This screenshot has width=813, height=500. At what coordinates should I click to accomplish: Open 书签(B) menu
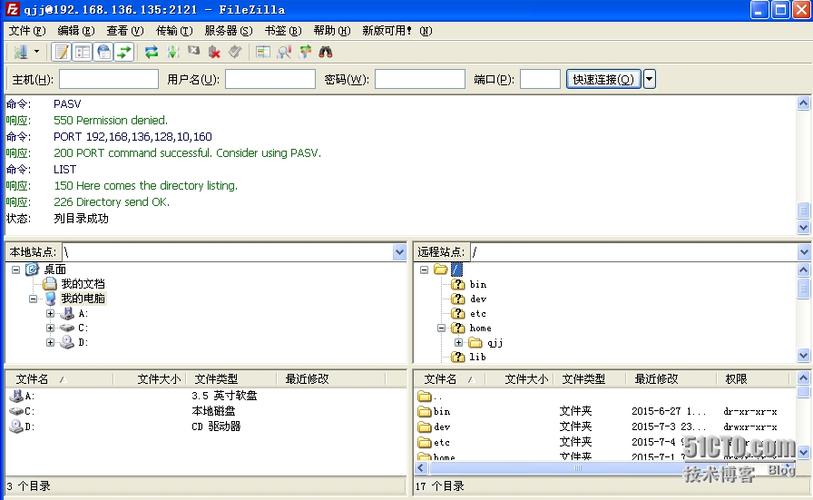[283, 31]
